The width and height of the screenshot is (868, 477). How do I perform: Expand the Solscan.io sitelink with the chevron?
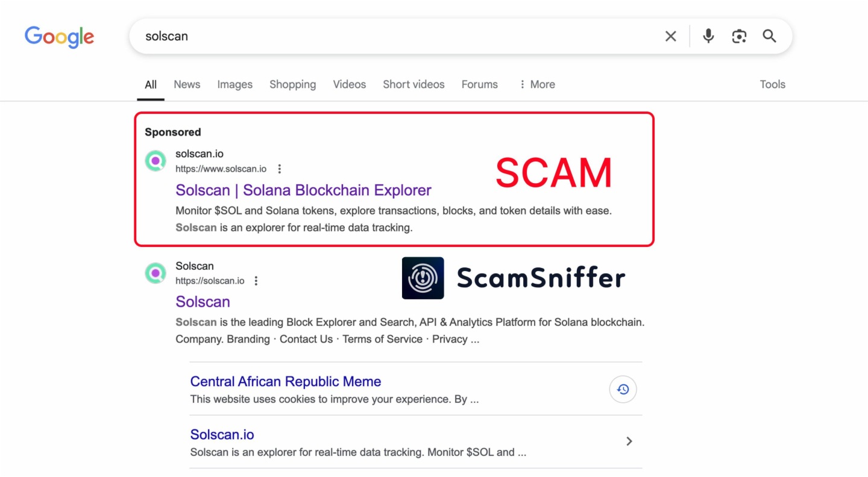(629, 441)
